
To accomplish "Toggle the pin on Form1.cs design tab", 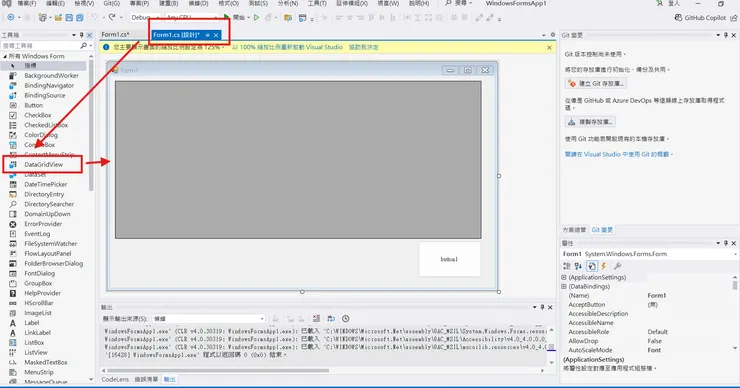I will 207,35.
